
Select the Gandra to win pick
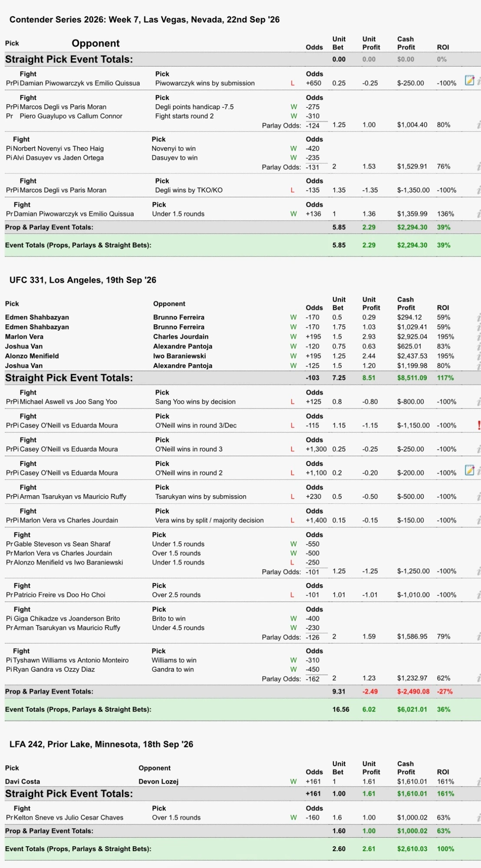pyautogui.click(x=173, y=670)
